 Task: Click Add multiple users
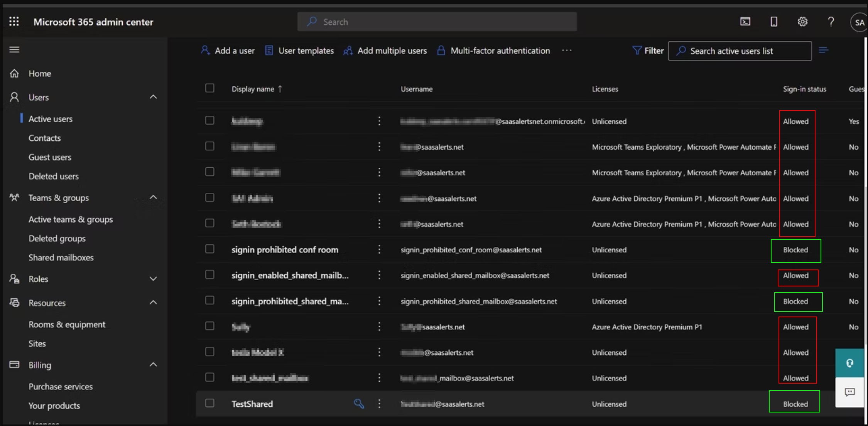click(x=385, y=51)
